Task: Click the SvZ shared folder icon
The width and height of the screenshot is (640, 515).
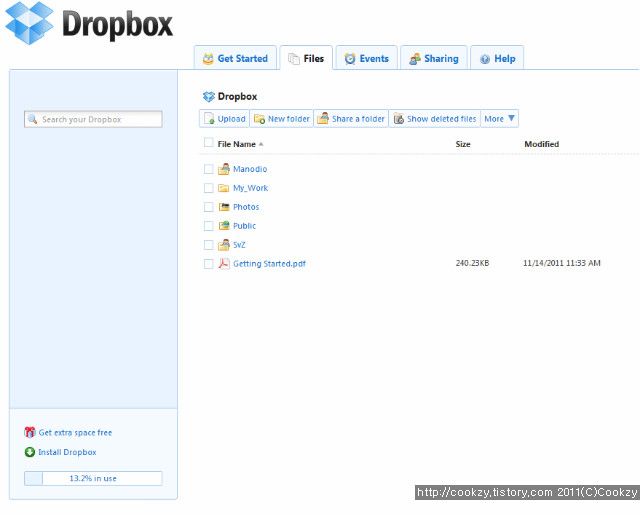Action: [x=224, y=245]
